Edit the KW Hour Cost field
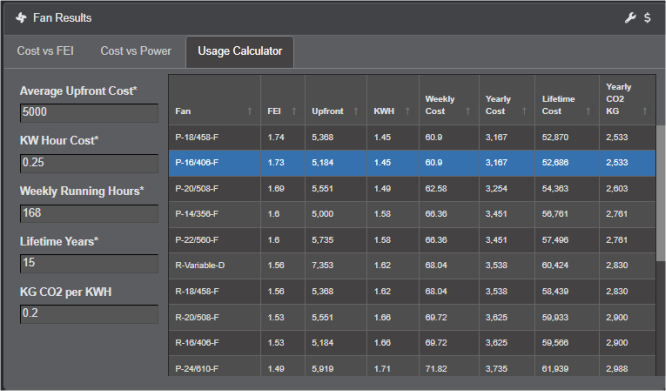666x391 pixels. tap(89, 163)
